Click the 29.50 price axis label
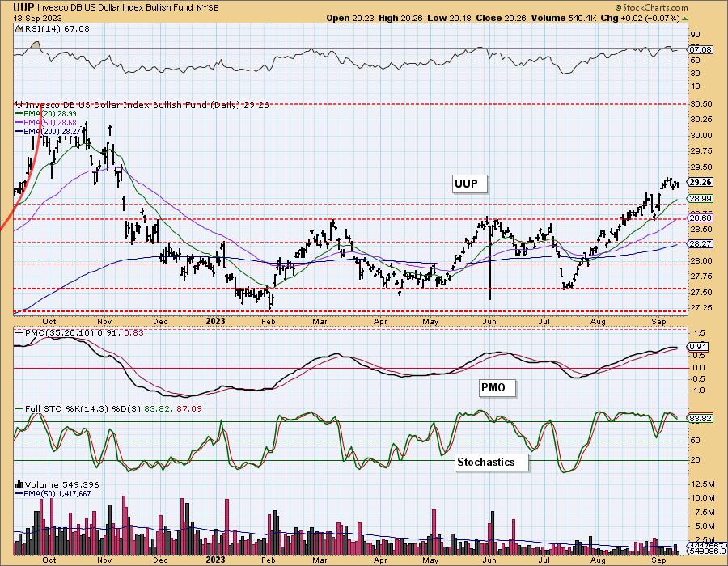The width and height of the screenshot is (728, 566). coord(701,167)
